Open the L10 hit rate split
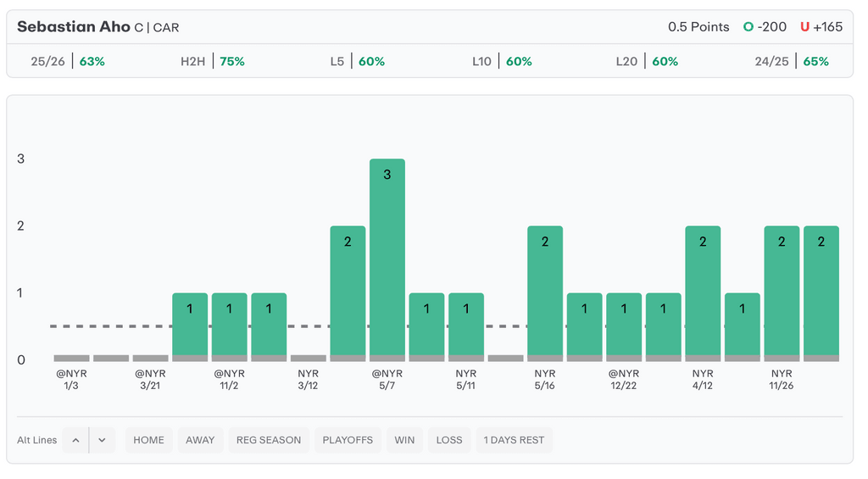Image resolution: width=868 pixels, height=479 pixels. pos(502,62)
